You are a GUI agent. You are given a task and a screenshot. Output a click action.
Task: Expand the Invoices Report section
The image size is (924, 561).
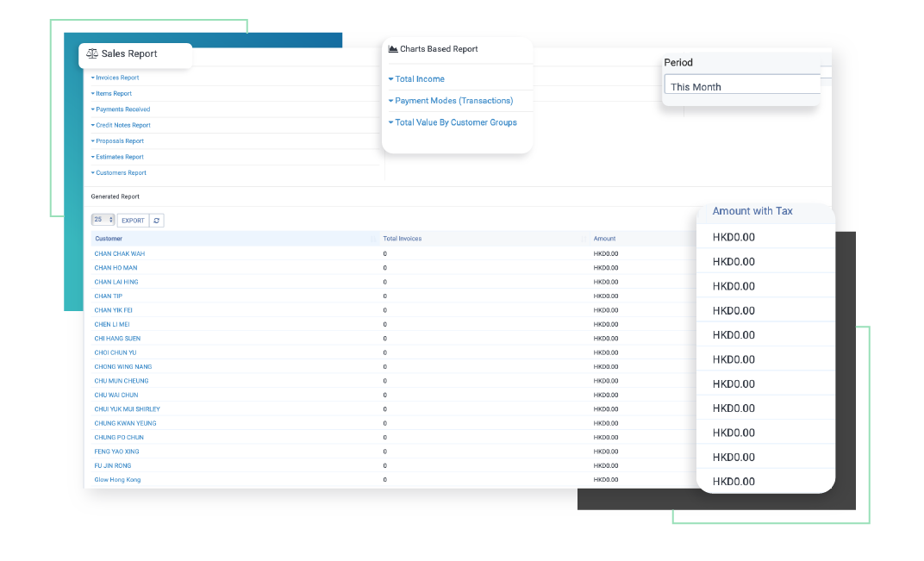click(116, 78)
